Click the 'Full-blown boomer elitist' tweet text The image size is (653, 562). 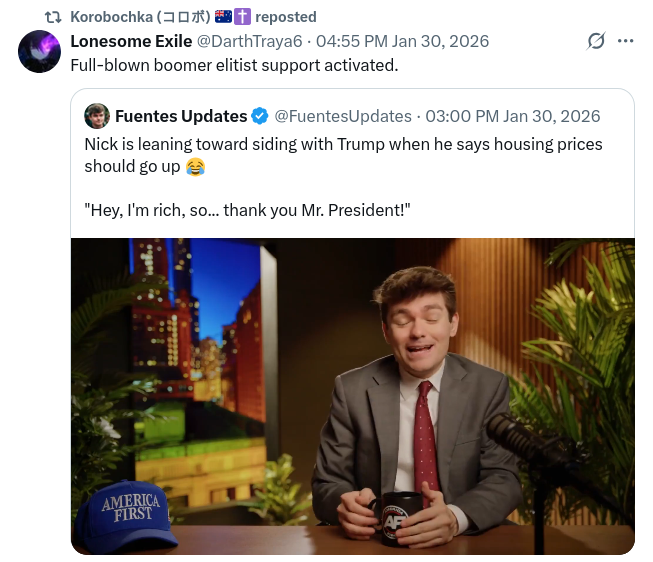click(234, 65)
